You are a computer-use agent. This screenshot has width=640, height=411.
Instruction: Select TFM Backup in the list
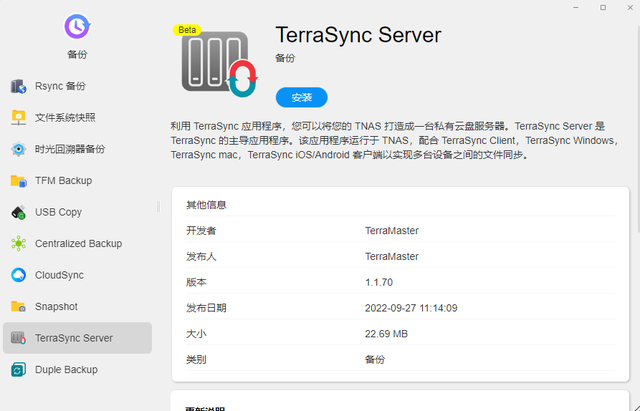(78, 180)
